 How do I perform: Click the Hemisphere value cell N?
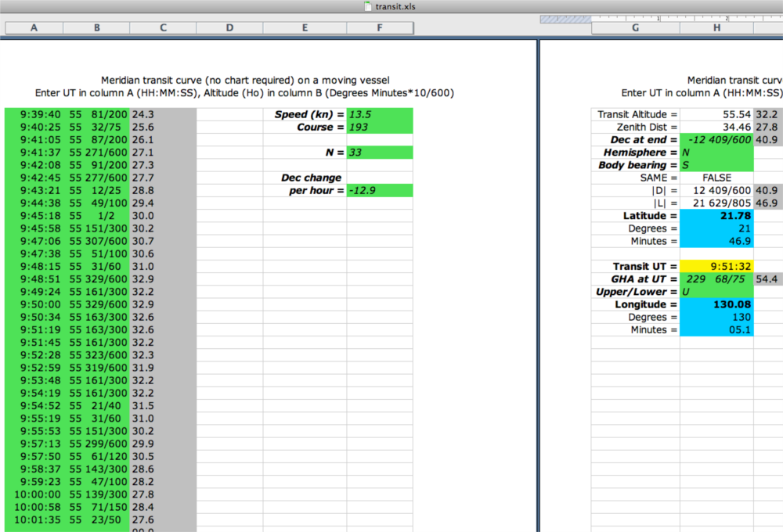point(716,153)
